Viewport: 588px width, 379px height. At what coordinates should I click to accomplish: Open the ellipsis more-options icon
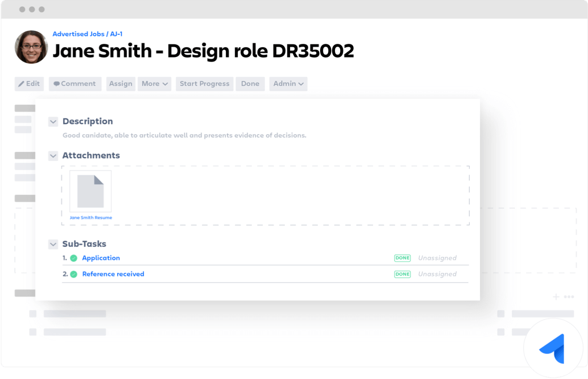(569, 296)
